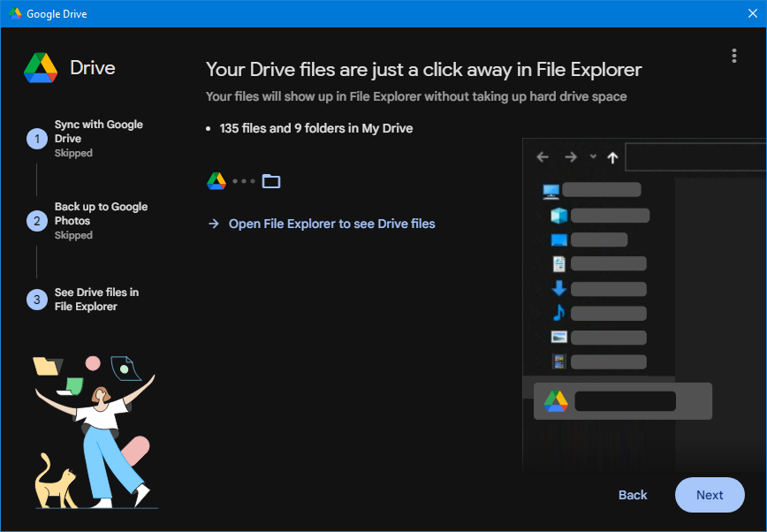
Task: Click the up arrow in the Explorer preview
Action: pyautogui.click(x=611, y=156)
